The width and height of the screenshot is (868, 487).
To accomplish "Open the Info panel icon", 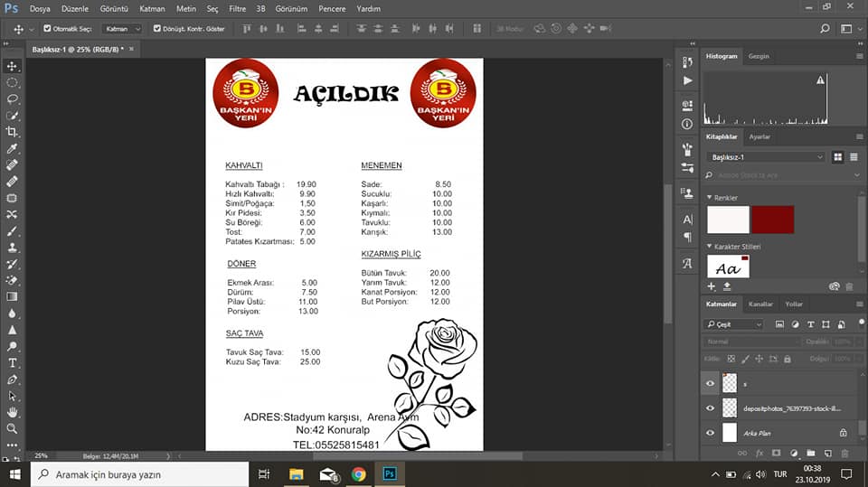I will click(687, 124).
